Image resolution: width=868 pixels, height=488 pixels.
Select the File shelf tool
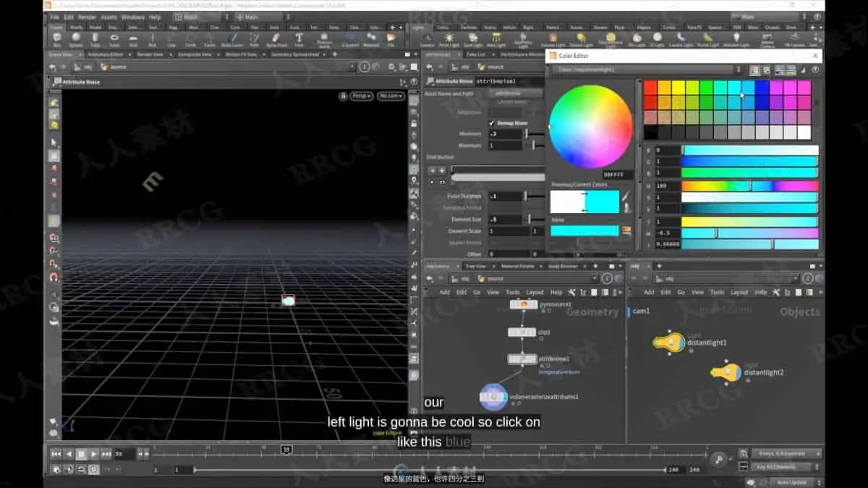click(391, 39)
